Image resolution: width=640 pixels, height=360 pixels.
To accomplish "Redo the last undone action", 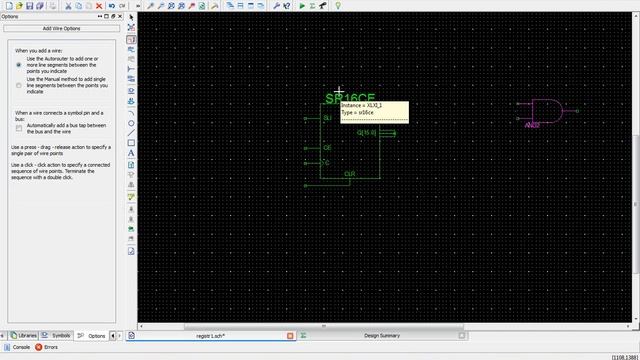I will (122, 6).
